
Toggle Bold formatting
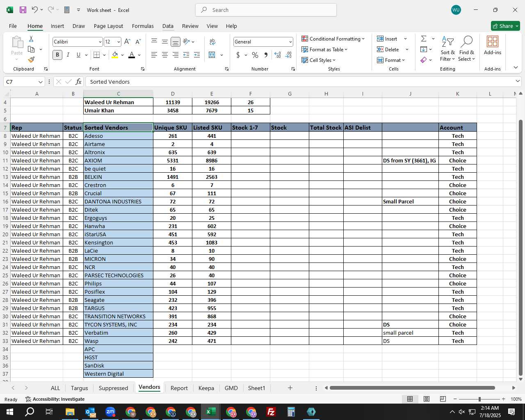pos(57,55)
